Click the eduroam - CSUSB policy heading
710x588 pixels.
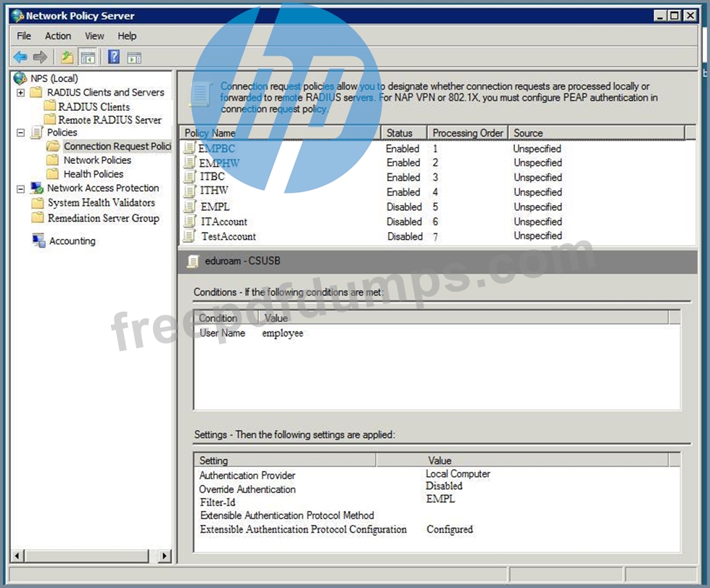(243, 261)
